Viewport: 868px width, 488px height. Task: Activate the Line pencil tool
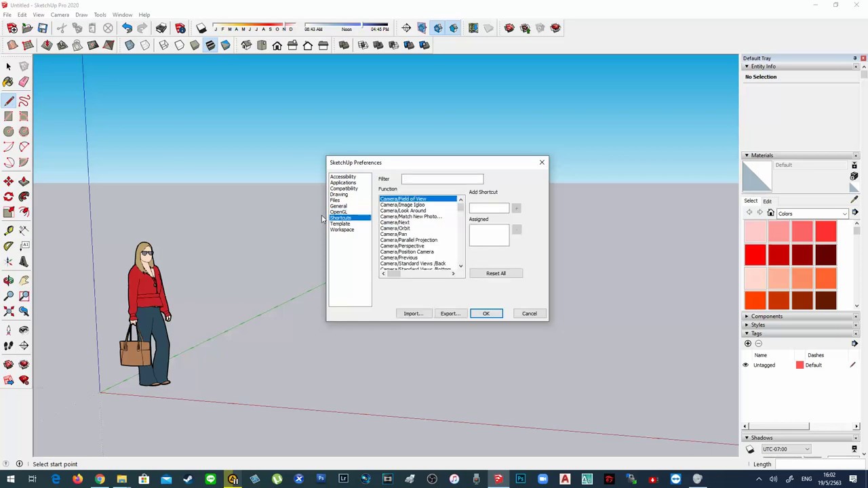8,101
